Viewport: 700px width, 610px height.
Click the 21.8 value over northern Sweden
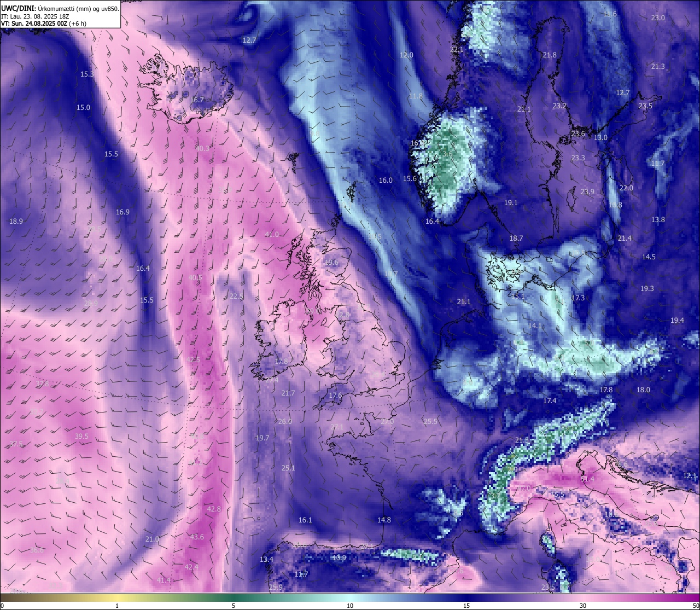point(550,55)
